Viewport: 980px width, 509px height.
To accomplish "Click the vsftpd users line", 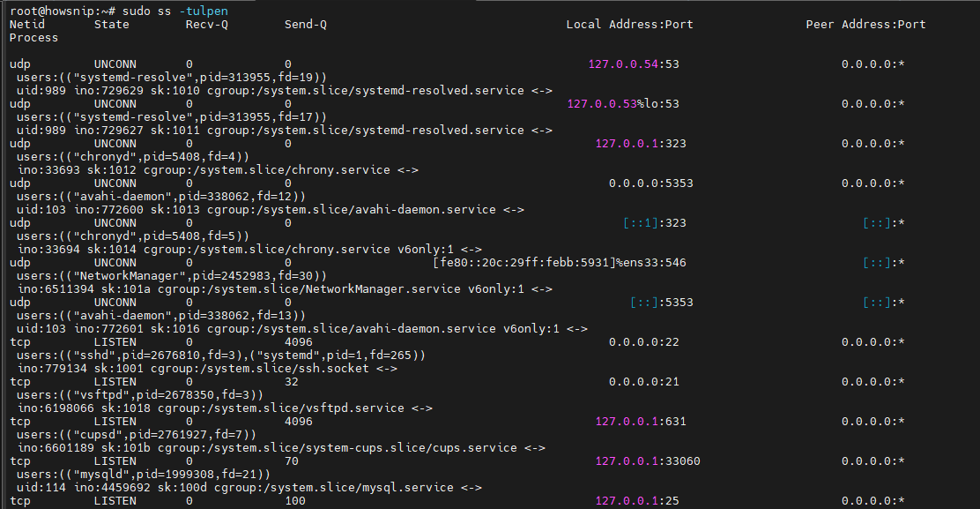I will tap(140, 395).
